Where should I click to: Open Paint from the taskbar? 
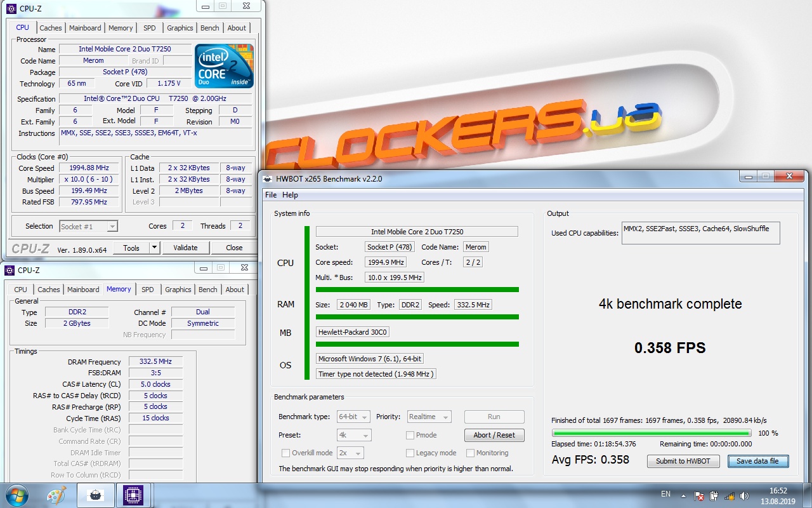[56, 495]
